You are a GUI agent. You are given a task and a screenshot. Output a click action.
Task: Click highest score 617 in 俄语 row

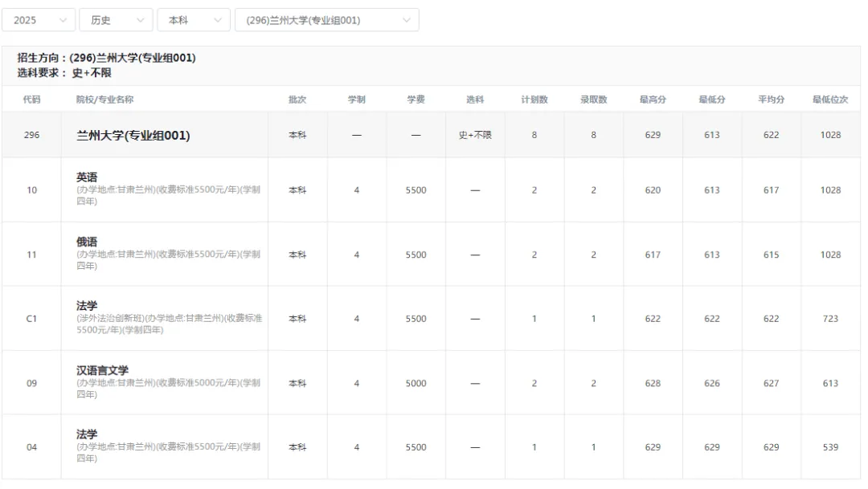(x=653, y=255)
